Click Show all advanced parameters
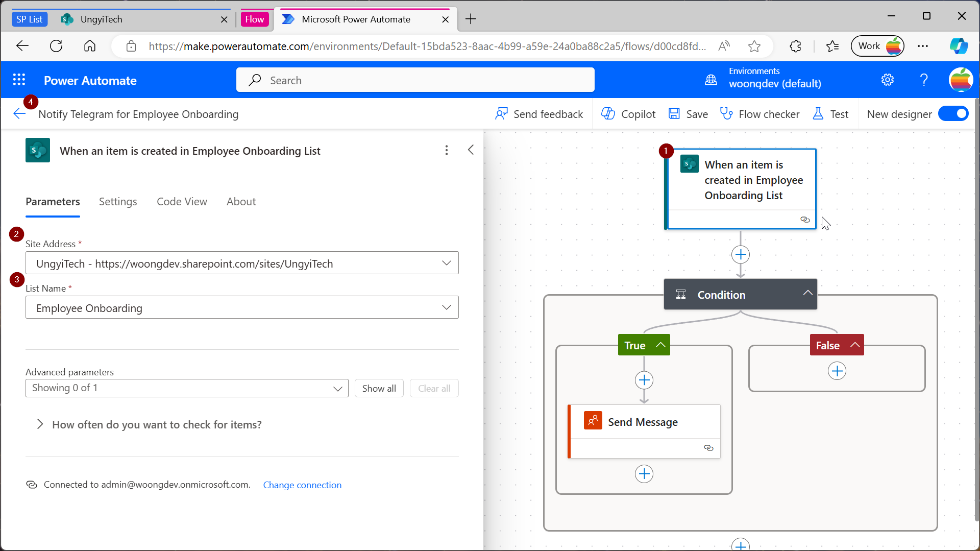The image size is (980, 551). coord(379,388)
